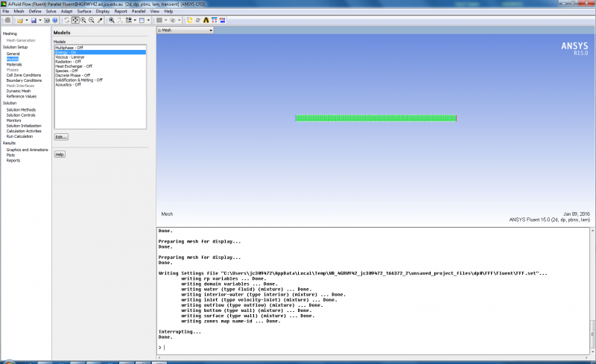The image size is (596, 364).
Task: Open the Display menu
Action: [x=103, y=11]
